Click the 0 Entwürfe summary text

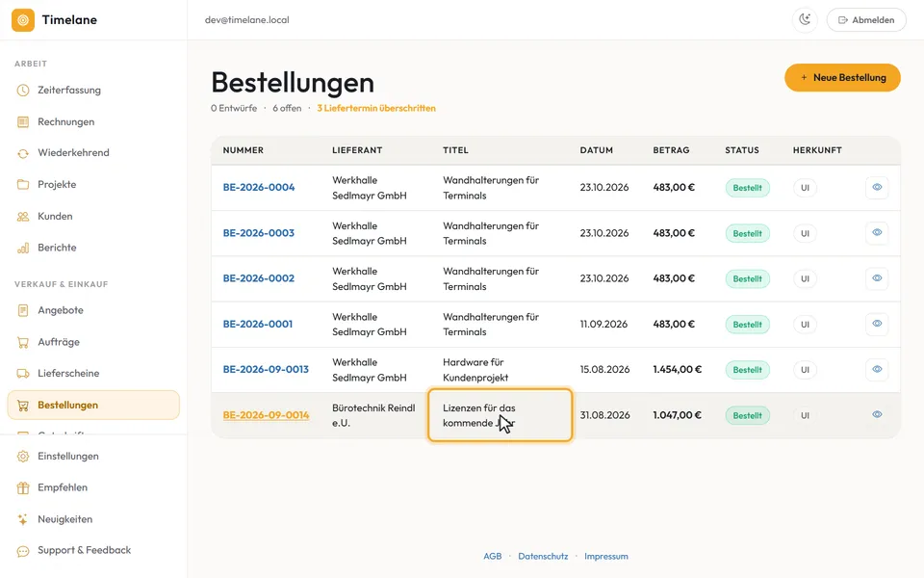click(234, 109)
